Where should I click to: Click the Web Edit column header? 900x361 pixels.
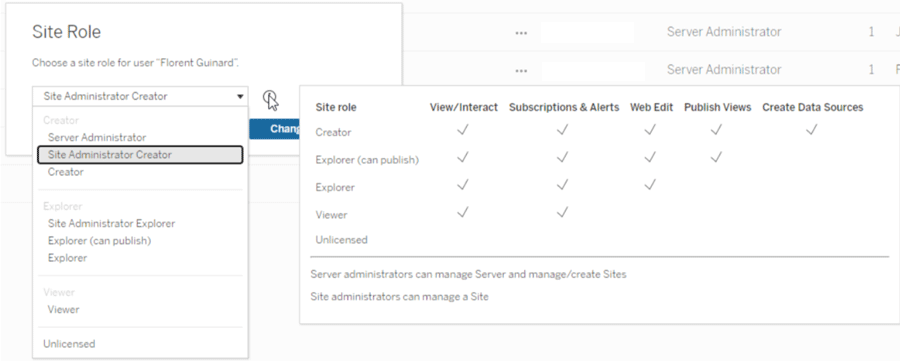[651, 107]
